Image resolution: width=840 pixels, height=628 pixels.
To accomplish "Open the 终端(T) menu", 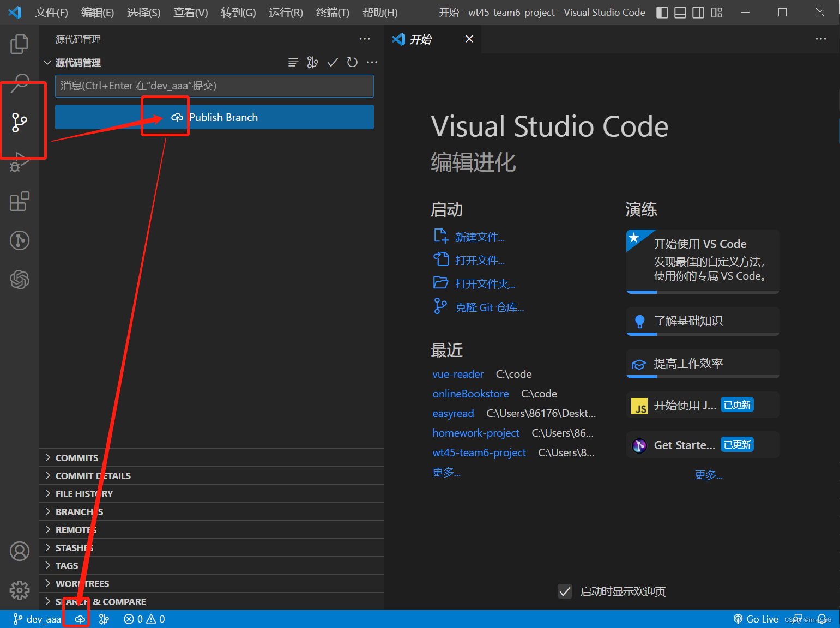I will [333, 13].
